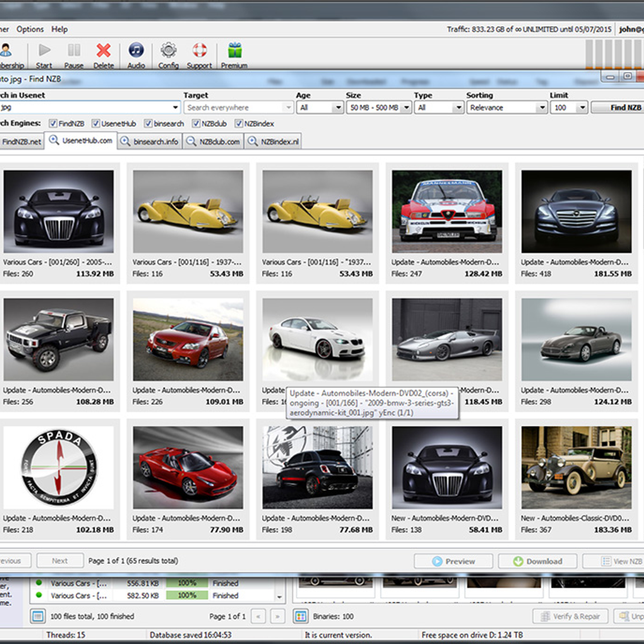Select the black Maybach thumbnail, 58.41 MB
The height and width of the screenshot is (644, 644).
[447, 468]
